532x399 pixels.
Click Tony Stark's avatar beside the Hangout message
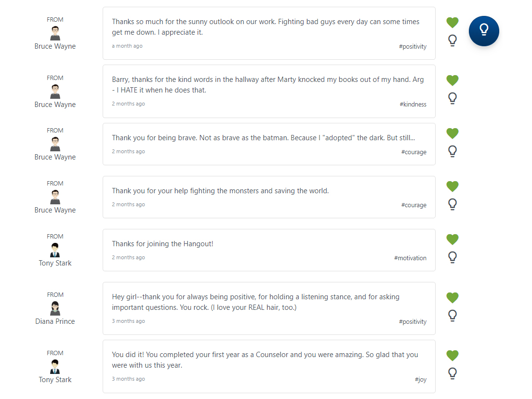click(55, 250)
